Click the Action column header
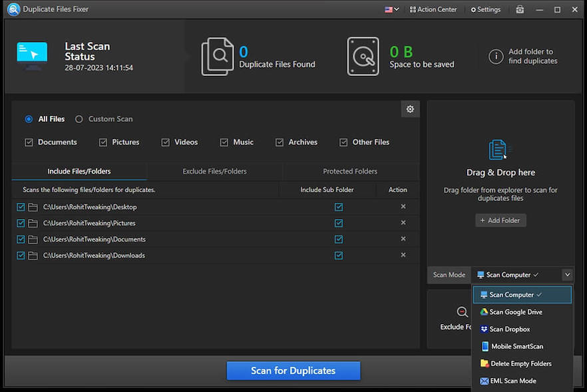 pyautogui.click(x=397, y=190)
